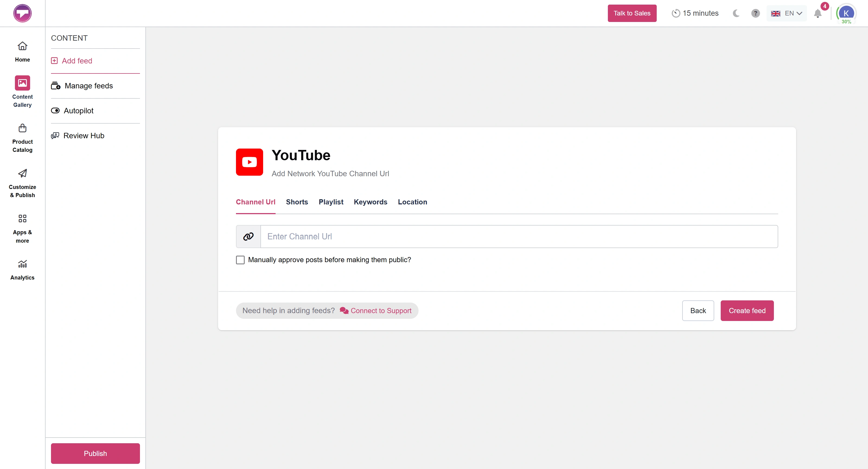Open Add feed menu item

(95, 61)
